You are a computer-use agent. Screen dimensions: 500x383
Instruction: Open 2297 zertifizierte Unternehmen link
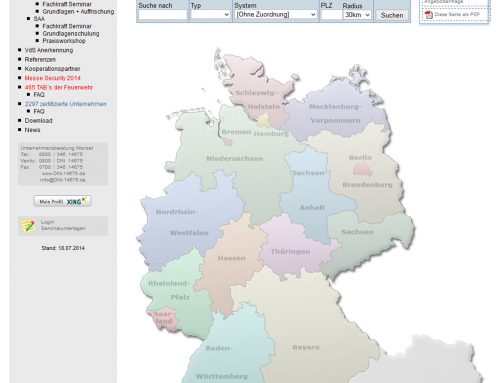click(66, 104)
